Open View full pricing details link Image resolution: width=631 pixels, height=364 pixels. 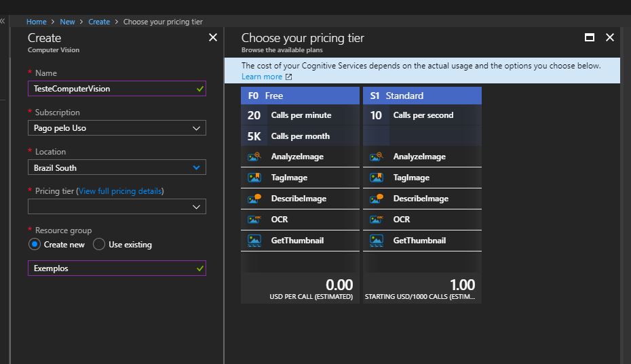click(121, 191)
